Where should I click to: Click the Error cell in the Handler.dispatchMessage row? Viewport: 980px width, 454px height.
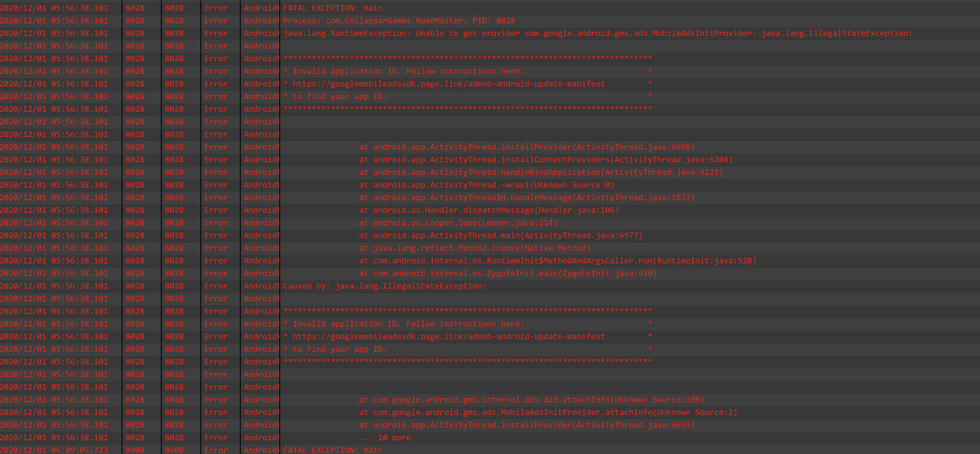[x=216, y=210]
